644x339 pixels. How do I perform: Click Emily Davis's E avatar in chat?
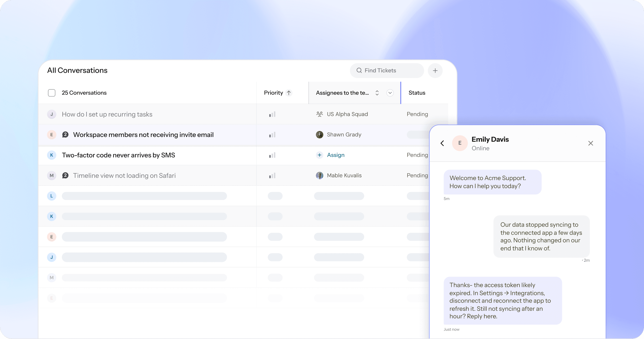click(x=460, y=143)
